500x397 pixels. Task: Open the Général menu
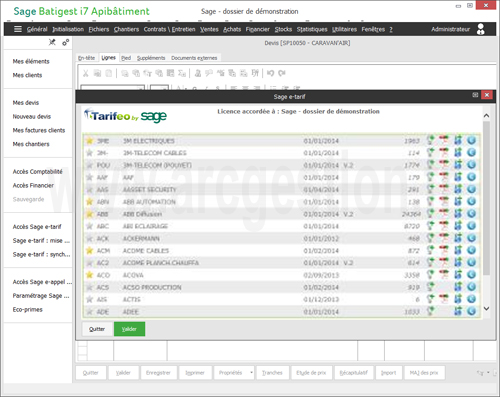(x=37, y=29)
